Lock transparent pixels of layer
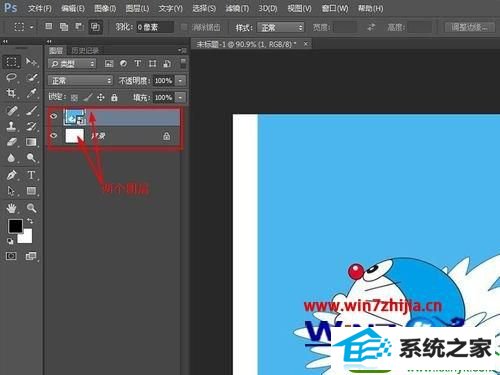 [74, 97]
